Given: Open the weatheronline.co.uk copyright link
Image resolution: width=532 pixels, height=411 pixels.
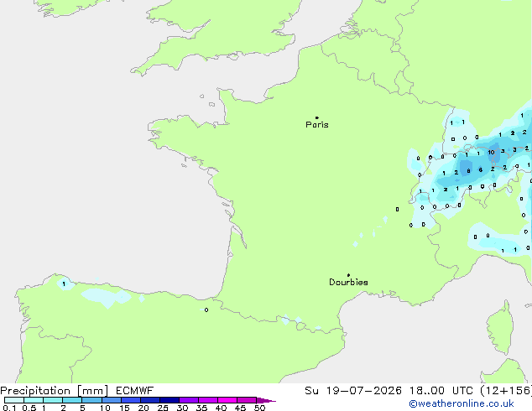Looking at the screenshot, I should pos(462,403).
